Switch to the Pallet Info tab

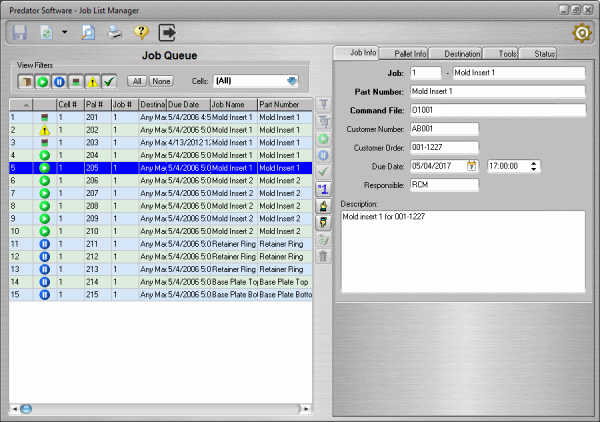(x=412, y=53)
